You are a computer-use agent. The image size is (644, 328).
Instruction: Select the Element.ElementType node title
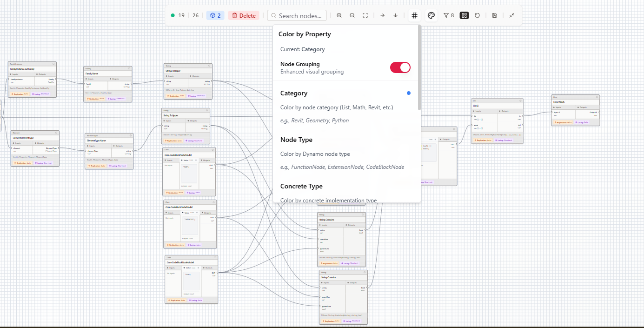[x=23, y=138]
